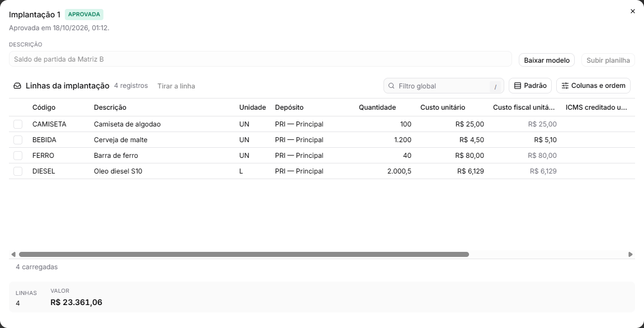The width and height of the screenshot is (644, 328).
Task: Tick the checkbox for the BEBIDA row
Action: click(18, 140)
